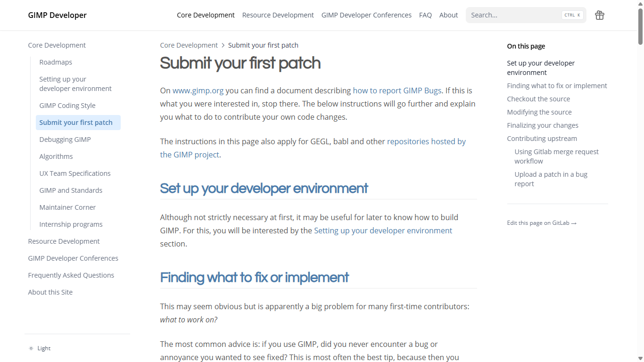The height and width of the screenshot is (362, 644).
Task: Open the GIMP Developer home logo
Action: [57, 15]
